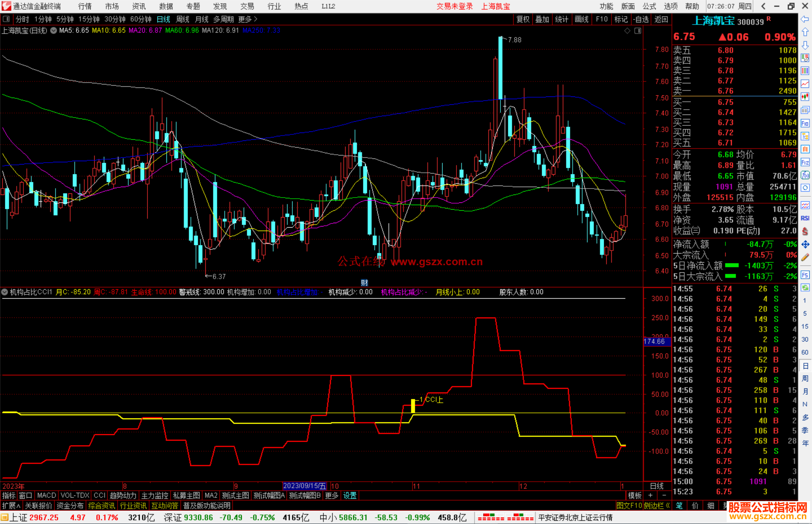Click the FS icon in the sidebar
The width and height of the screenshot is (812, 524).
[805, 275]
